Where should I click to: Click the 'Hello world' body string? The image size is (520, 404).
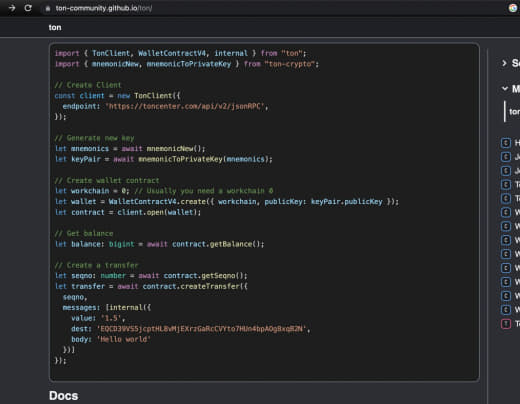[124, 339]
